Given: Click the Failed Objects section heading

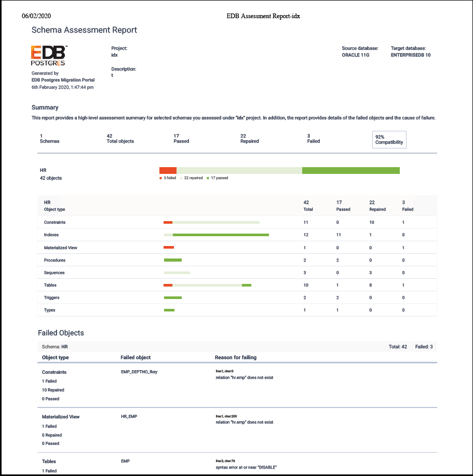Looking at the screenshot, I should [61, 333].
